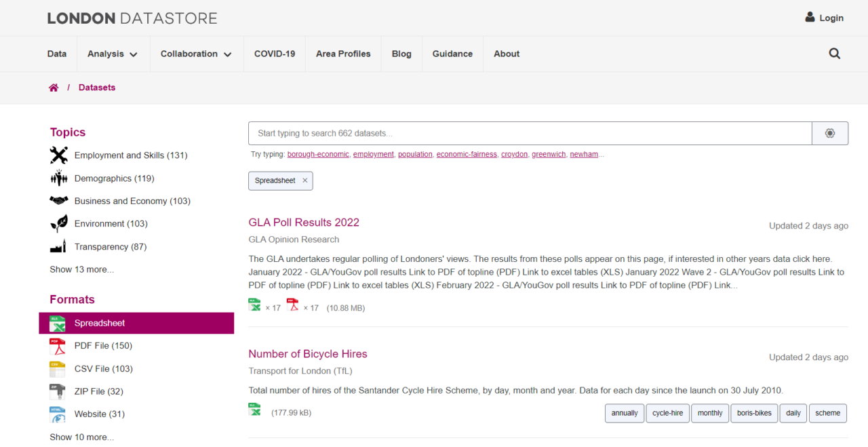This screenshot has height=447, width=868.
Task: Click the Environment leaf icon
Action: (58, 223)
